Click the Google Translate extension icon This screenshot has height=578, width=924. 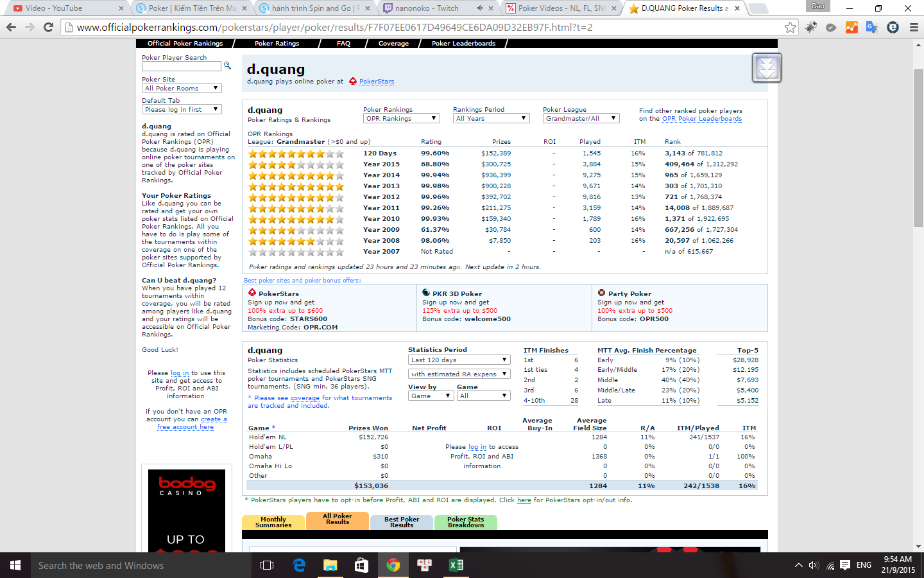tap(871, 27)
